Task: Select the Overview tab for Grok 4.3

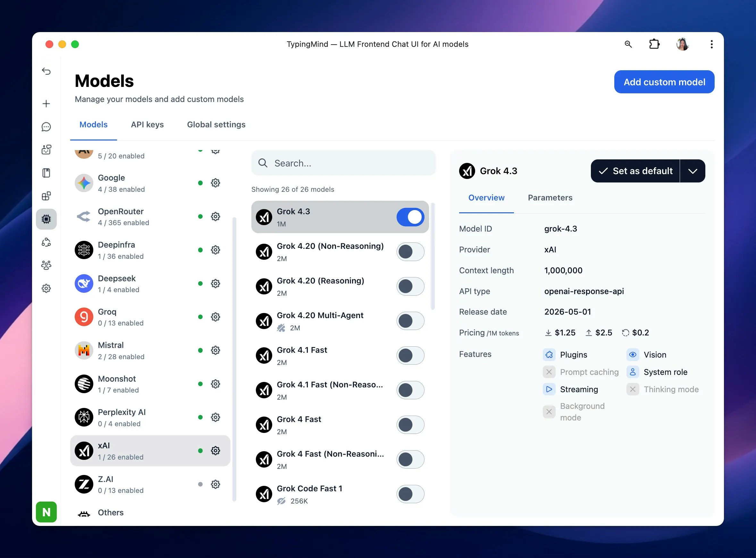Action: click(486, 198)
